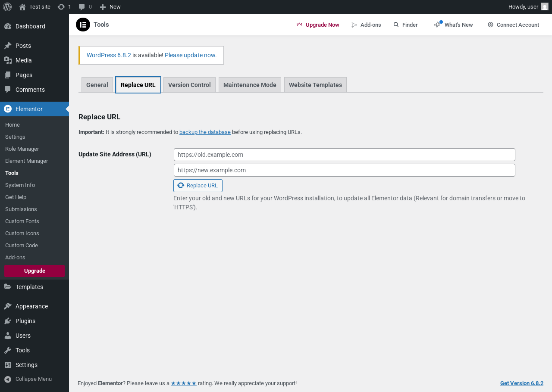The height and width of the screenshot is (392, 552).
Task: Click the Users person icon
Action: pyautogui.click(x=8, y=336)
